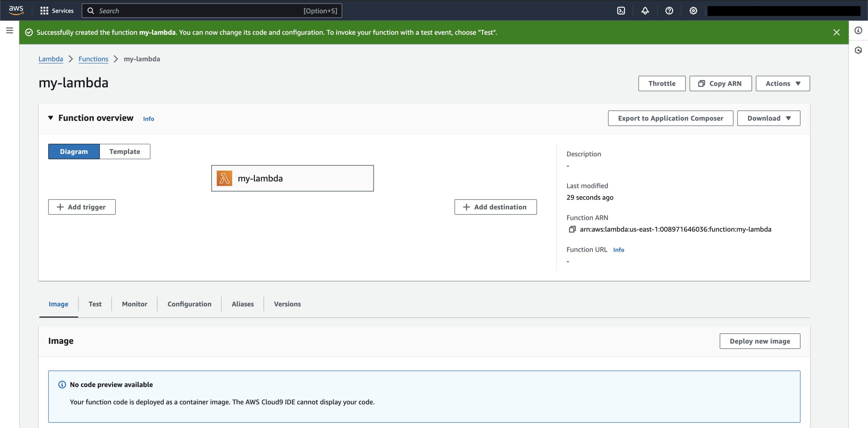Switch to the Monitor tab

(x=134, y=304)
